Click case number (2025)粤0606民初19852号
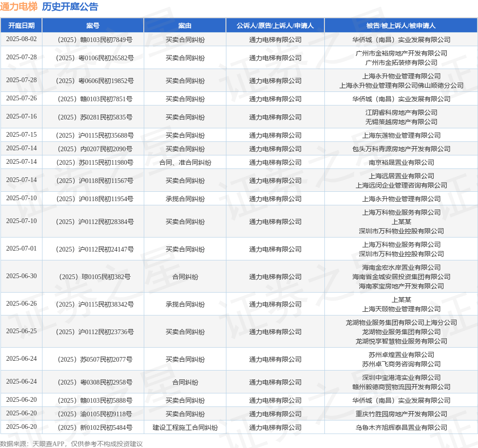This screenshot has width=478, height=448. (95, 81)
